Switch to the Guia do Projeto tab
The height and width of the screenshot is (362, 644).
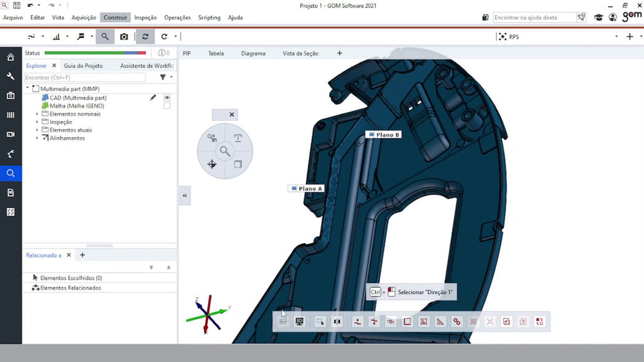(x=84, y=65)
